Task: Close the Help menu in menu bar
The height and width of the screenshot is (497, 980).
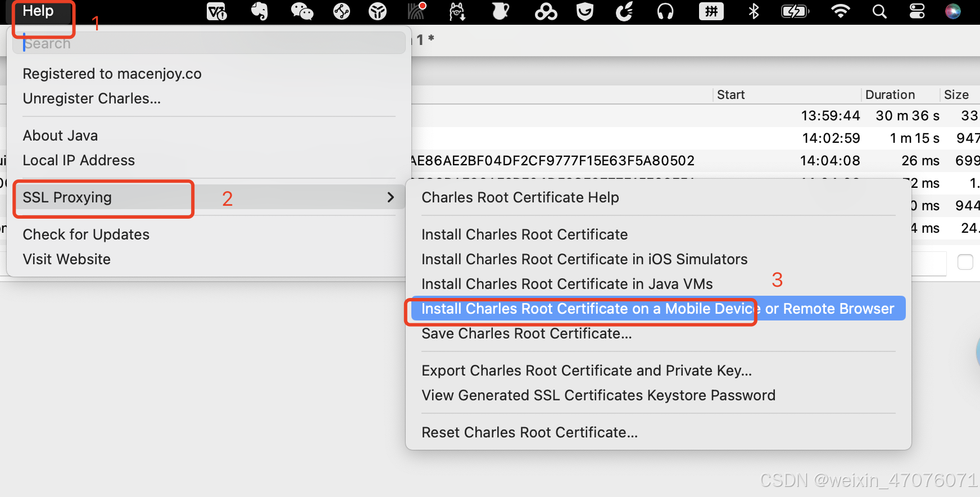Action: coord(38,11)
